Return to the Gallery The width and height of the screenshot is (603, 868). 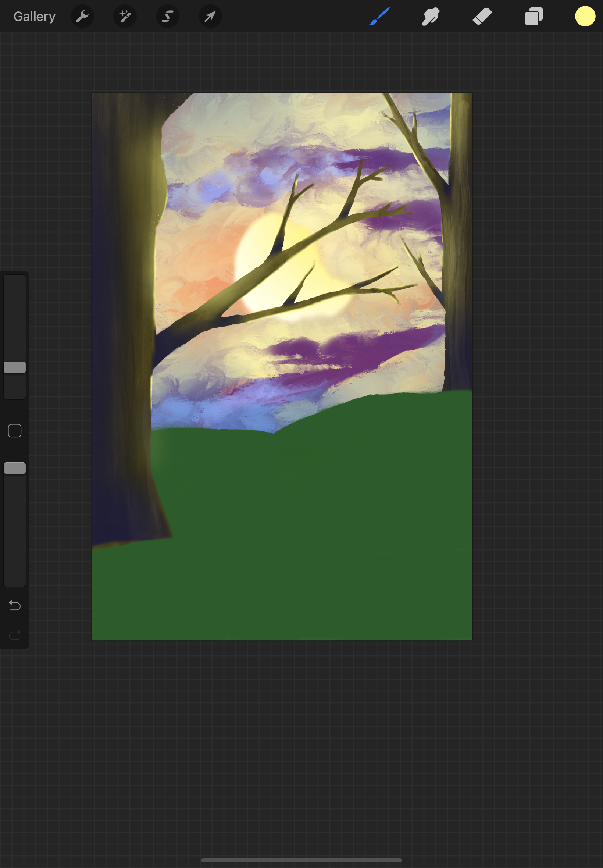(x=34, y=16)
